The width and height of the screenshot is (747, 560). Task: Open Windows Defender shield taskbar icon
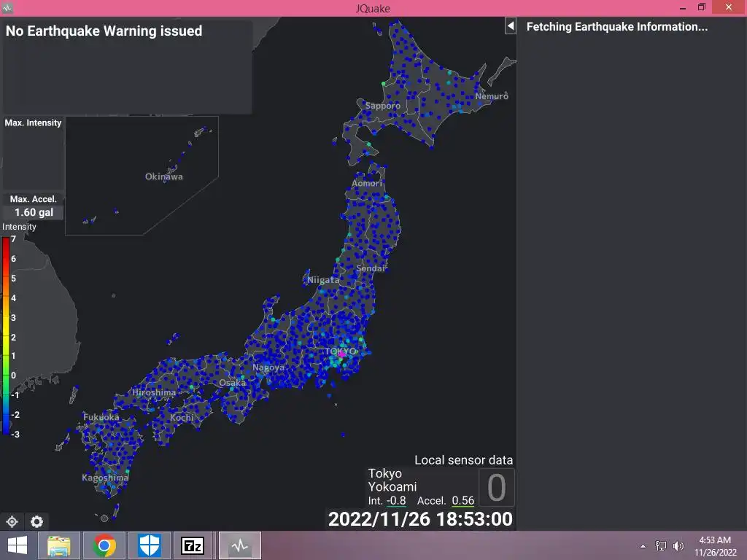click(x=149, y=545)
